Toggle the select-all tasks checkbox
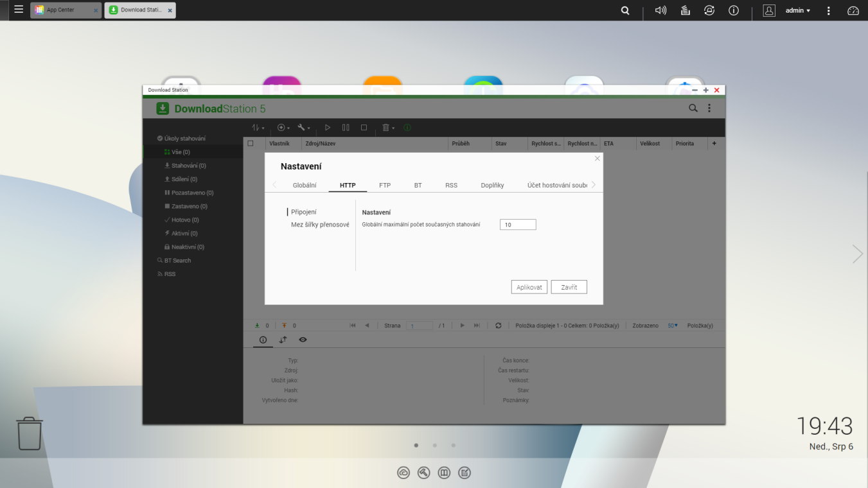The width and height of the screenshot is (868, 488). point(251,143)
